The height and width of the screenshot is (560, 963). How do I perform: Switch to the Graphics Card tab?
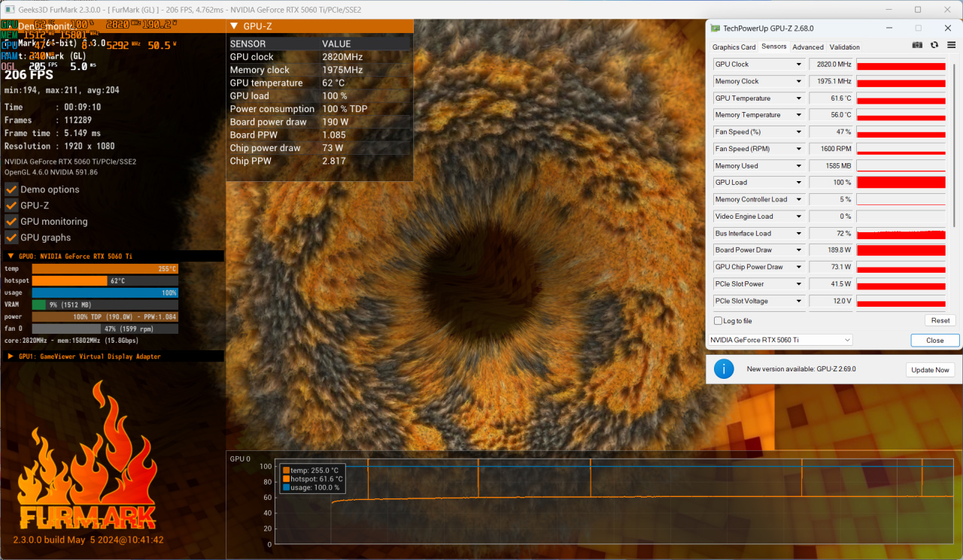(734, 47)
